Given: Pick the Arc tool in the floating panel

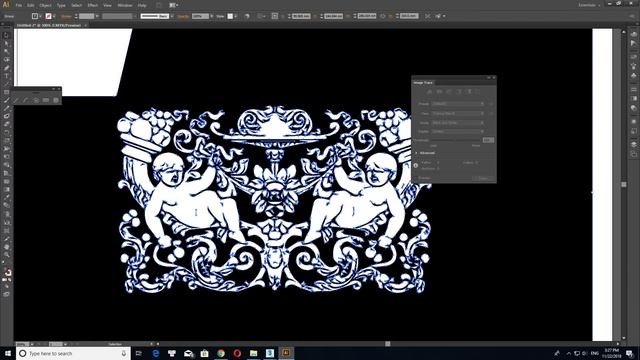Looking at the screenshot, I should [26, 100].
